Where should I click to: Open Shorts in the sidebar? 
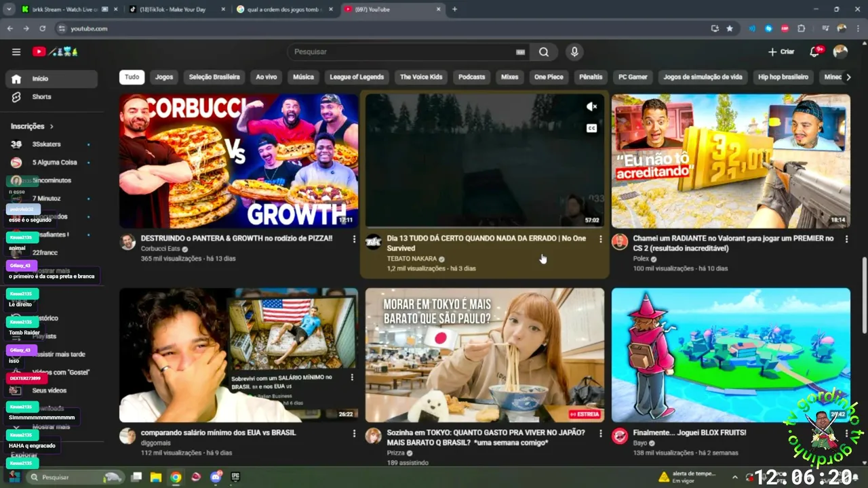pyautogui.click(x=52, y=97)
